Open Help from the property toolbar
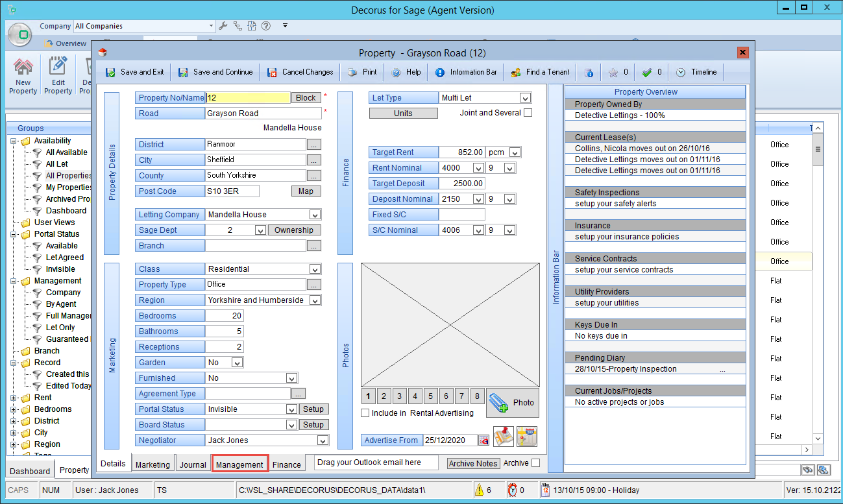This screenshot has width=843, height=504. coord(406,72)
